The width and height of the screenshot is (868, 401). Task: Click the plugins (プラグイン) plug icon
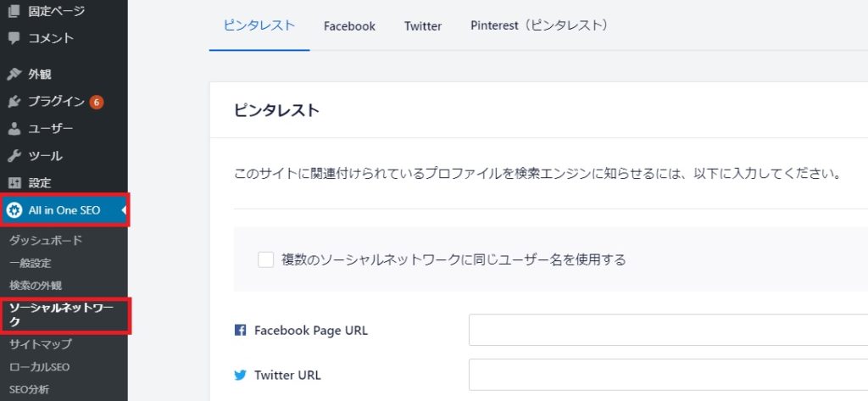click(x=14, y=102)
